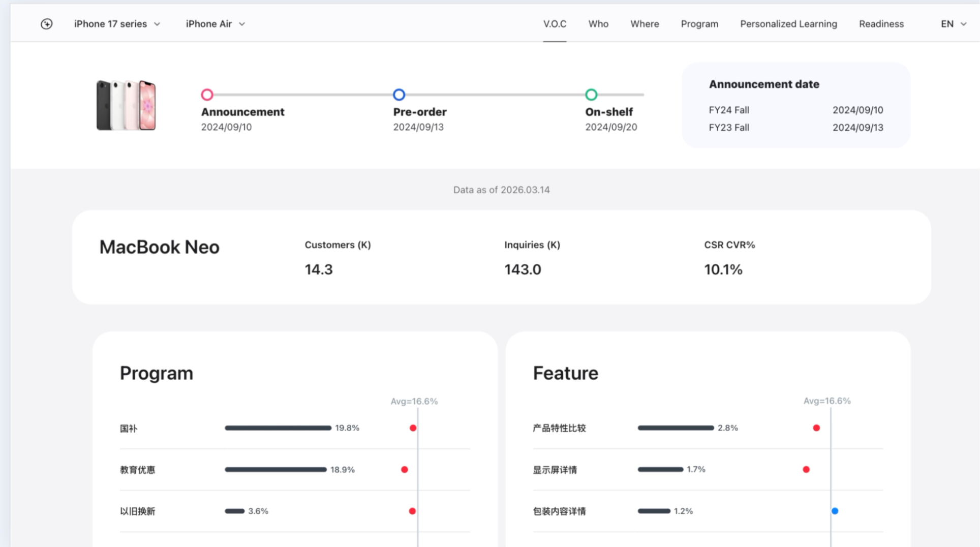Viewport: 980px width, 547px height.
Task: Click the circular plus icon in header
Action: (46, 24)
